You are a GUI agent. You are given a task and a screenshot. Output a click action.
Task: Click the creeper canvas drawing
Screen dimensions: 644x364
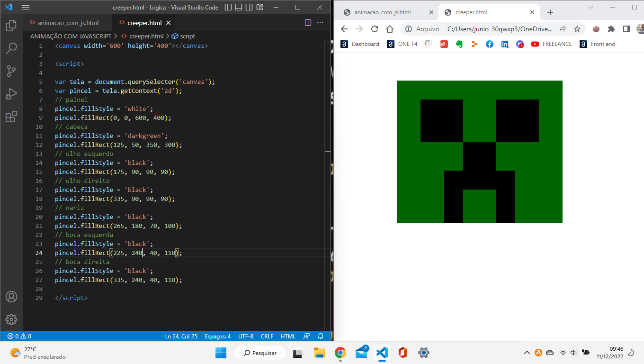tap(480, 152)
